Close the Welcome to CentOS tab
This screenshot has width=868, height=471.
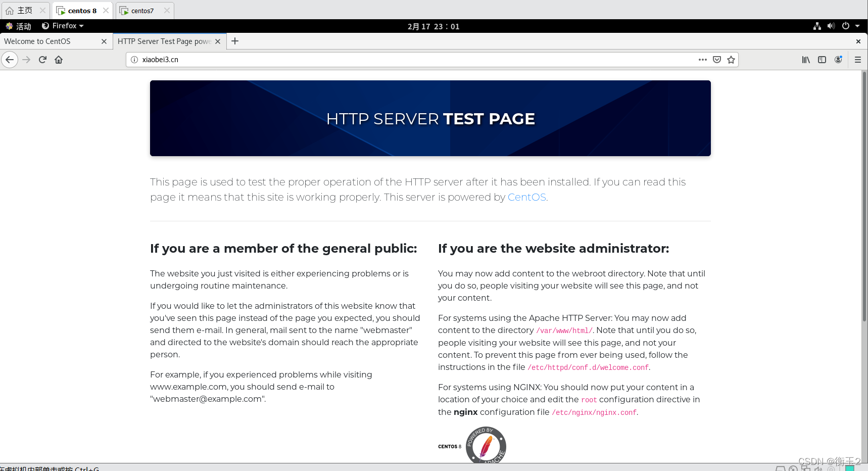[x=104, y=41]
